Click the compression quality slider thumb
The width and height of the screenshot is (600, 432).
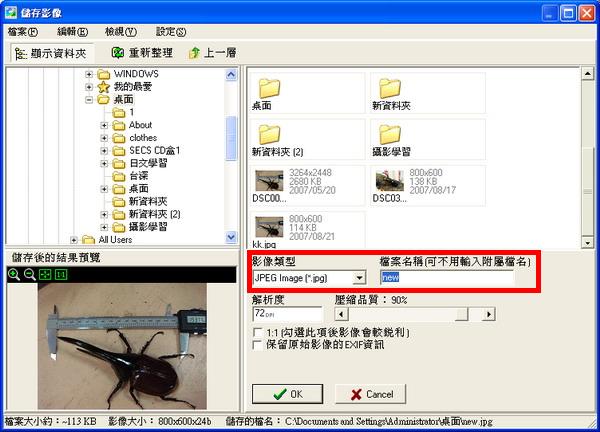coord(460,314)
